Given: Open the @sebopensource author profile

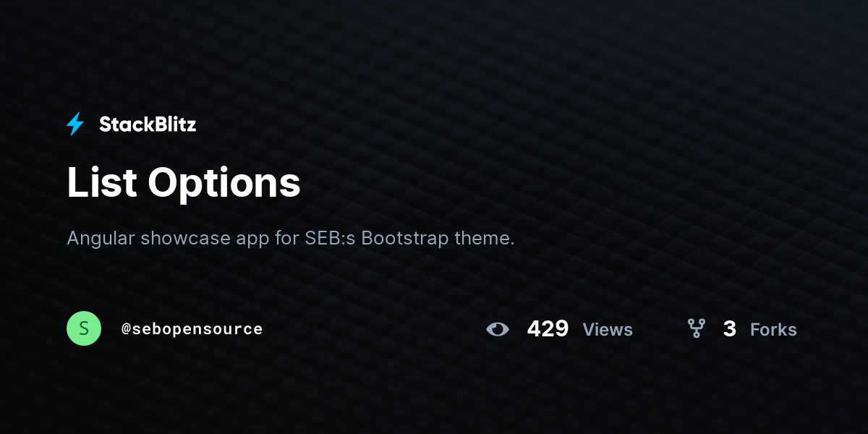Looking at the screenshot, I should pos(192,329).
